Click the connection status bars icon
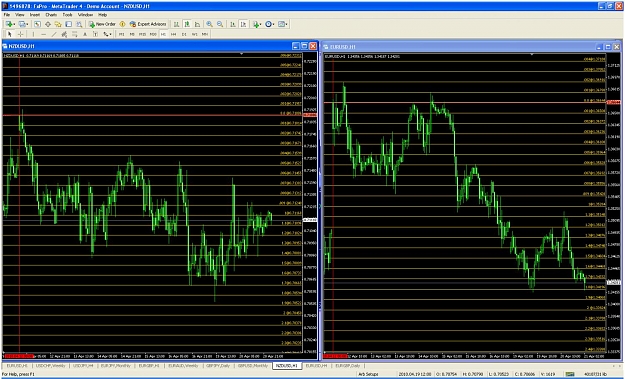This screenshot has height=379, width=625. point(571,374)
